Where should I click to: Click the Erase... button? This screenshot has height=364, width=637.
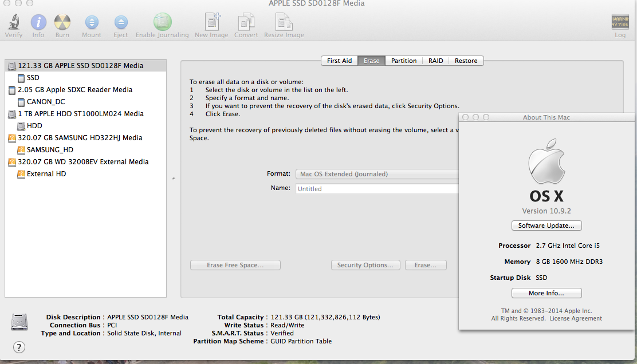click(426, 265)
